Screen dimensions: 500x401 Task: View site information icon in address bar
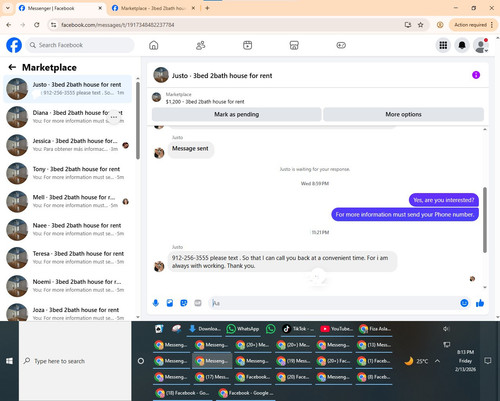53,25
